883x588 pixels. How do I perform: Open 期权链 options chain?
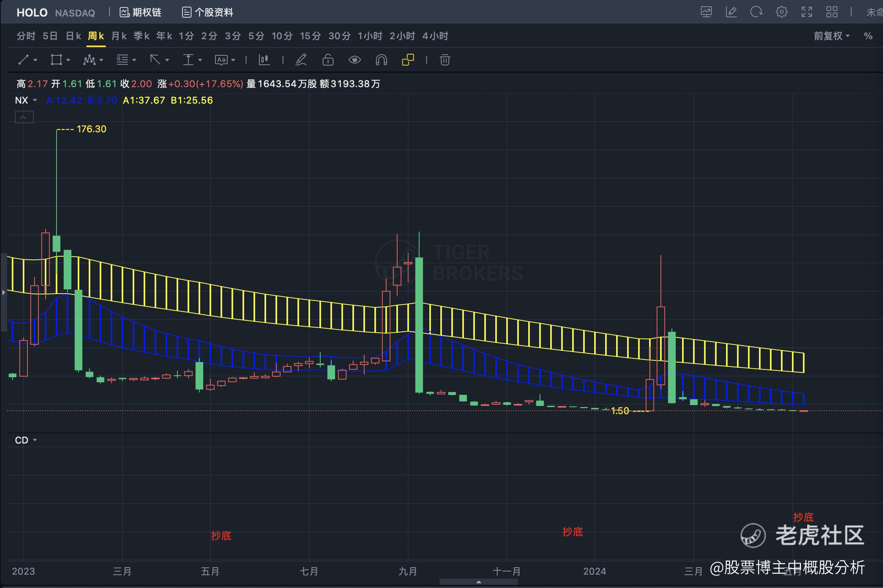(x=140, y=13)
